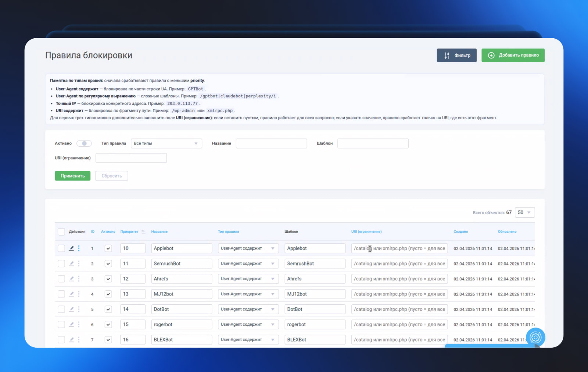Click the green Применить button

72,176
